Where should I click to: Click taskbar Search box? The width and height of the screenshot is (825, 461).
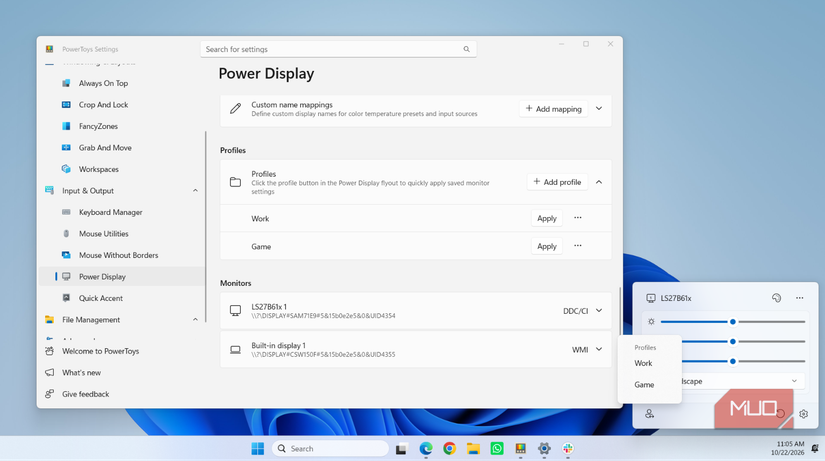[x=330, y=448]
